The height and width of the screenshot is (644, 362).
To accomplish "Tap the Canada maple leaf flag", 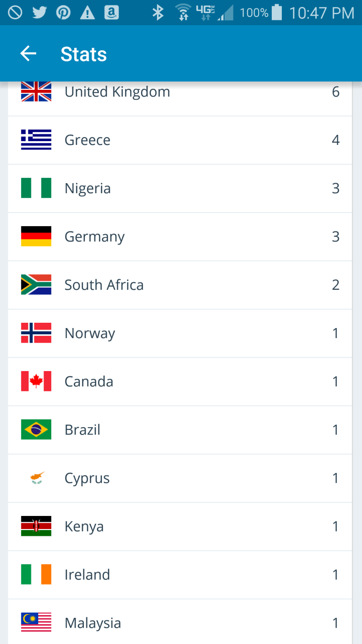I will [36, 381].
